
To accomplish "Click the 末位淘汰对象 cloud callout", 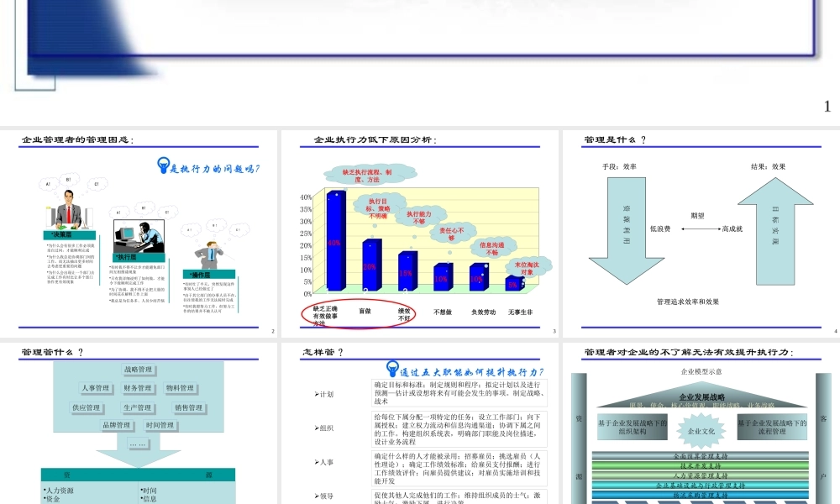I will [528, 268].
